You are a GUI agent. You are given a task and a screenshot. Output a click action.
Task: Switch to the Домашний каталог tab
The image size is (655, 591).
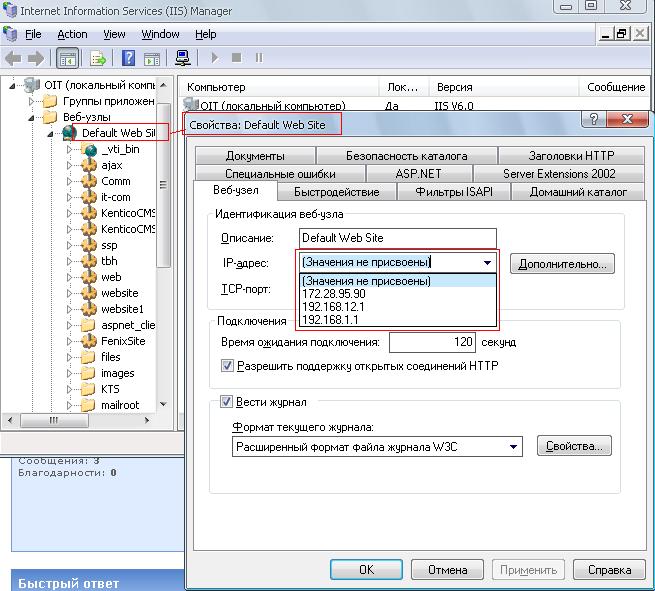pos(578,192)
